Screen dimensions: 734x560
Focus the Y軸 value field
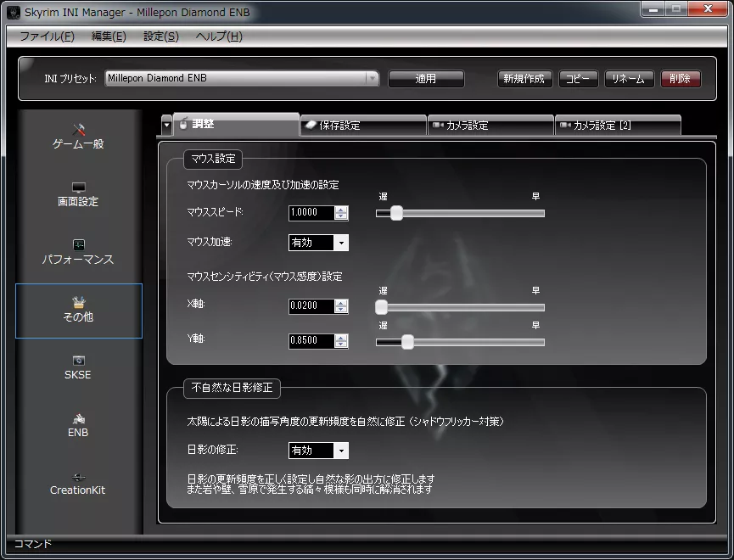[x=311, y=340]
